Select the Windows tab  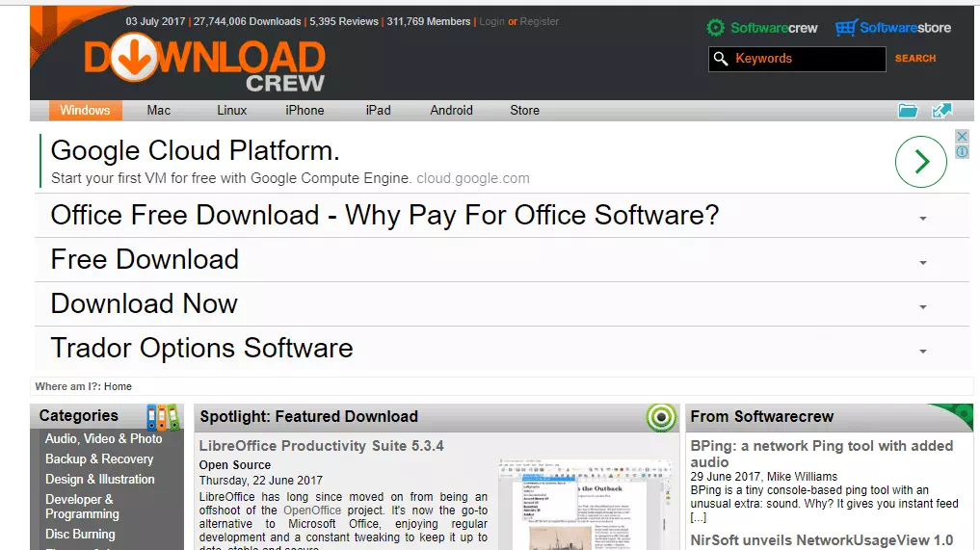coord(85,110)
